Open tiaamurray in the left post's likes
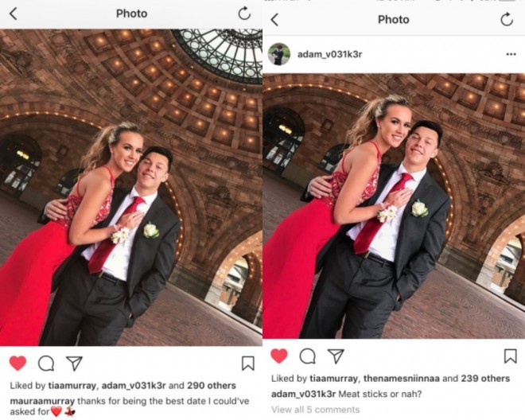 click(x=72, y=386)
